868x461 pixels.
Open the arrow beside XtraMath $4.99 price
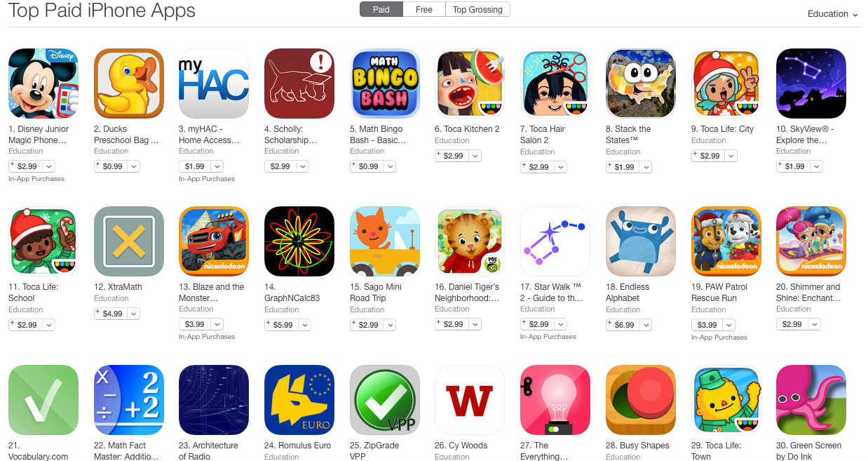tap(134, 314)
